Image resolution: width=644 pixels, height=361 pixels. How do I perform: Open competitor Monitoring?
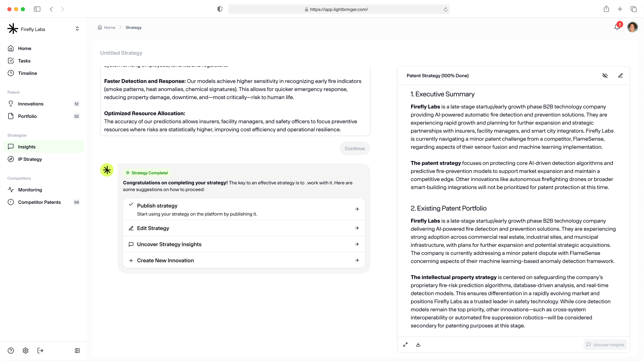coord(44,190)
